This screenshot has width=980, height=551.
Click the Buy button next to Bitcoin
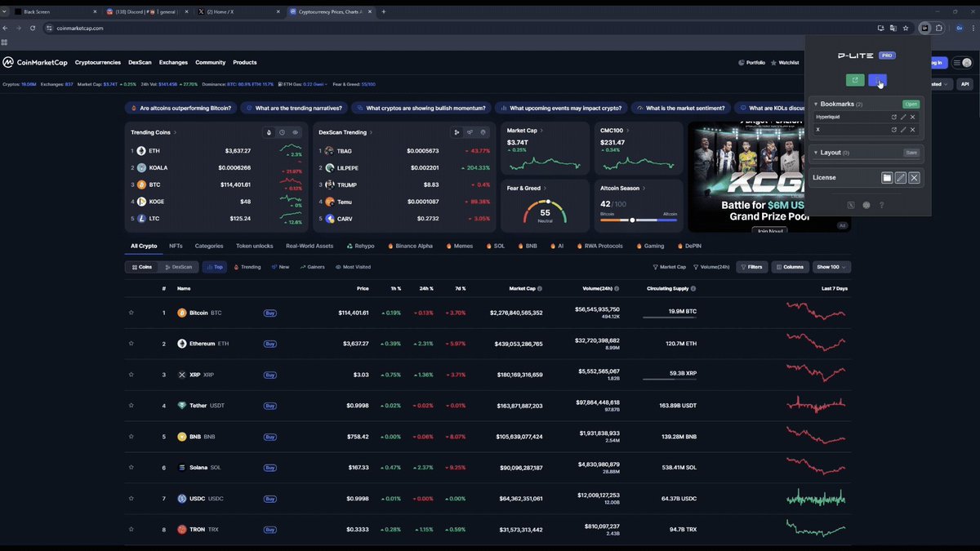[x=269, y=313]
